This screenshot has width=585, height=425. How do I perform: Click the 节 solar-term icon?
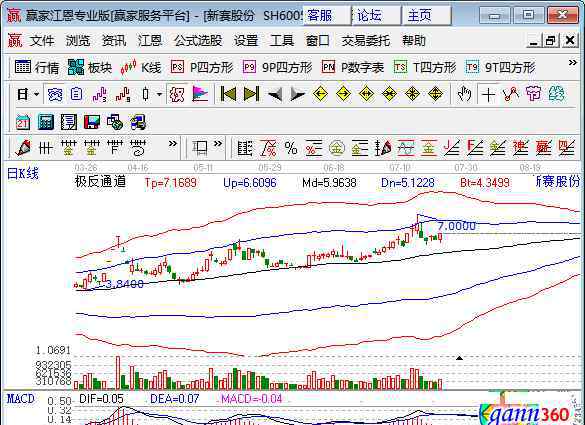[534, 94]
